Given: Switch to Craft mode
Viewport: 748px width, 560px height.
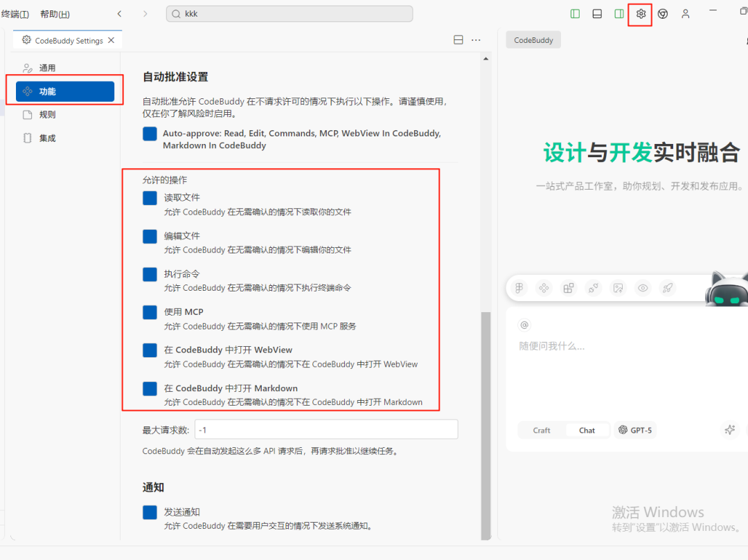Looking at the screenshot, I should pos(542,430).
